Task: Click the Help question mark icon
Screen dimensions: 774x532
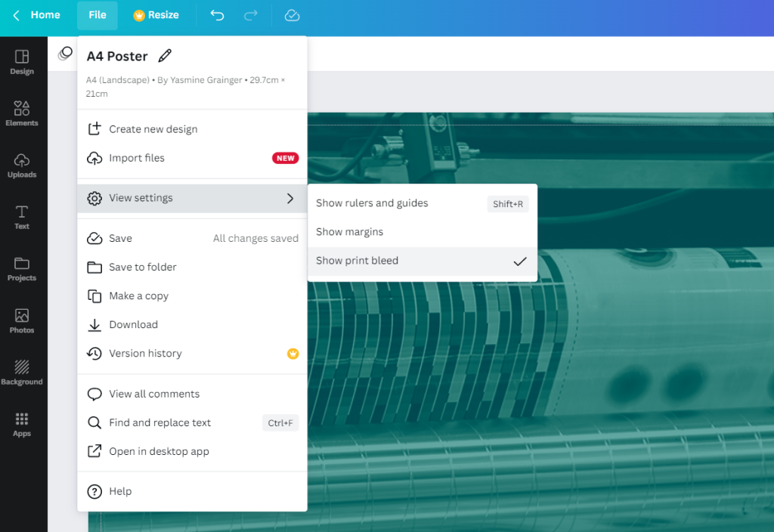Action: (94, 491)
